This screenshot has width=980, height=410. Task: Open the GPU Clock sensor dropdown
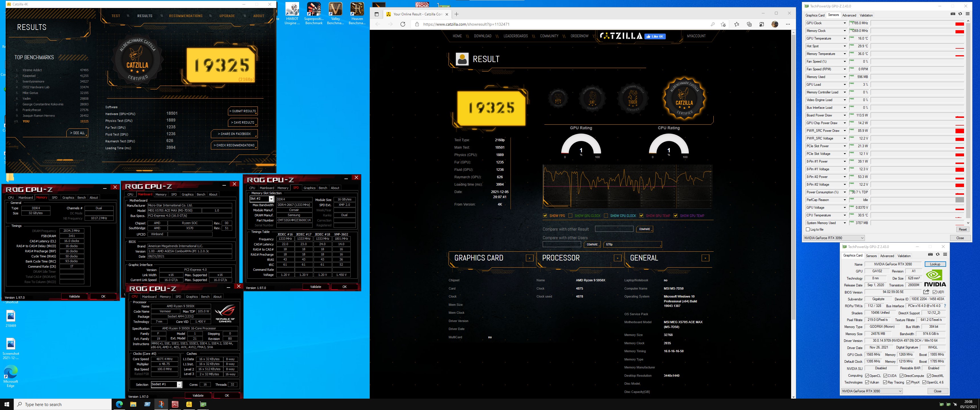coord(845,23)
